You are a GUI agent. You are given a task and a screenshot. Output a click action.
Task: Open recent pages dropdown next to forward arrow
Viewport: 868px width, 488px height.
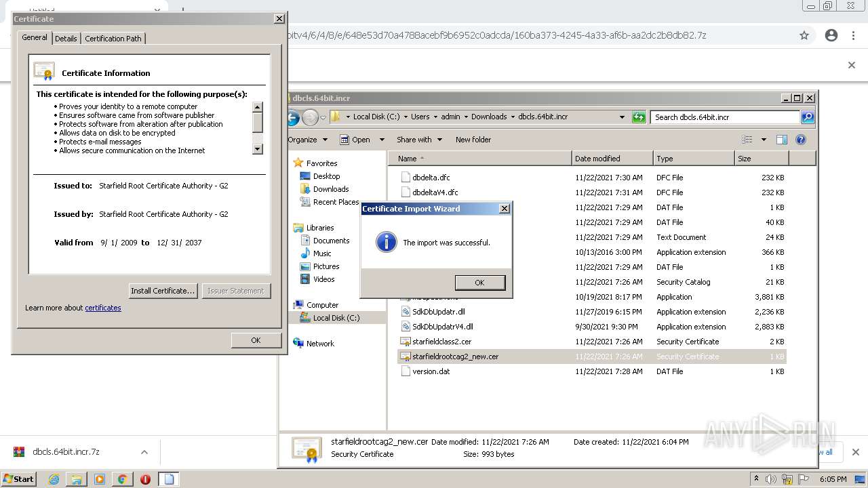click(x=323, y=117)
